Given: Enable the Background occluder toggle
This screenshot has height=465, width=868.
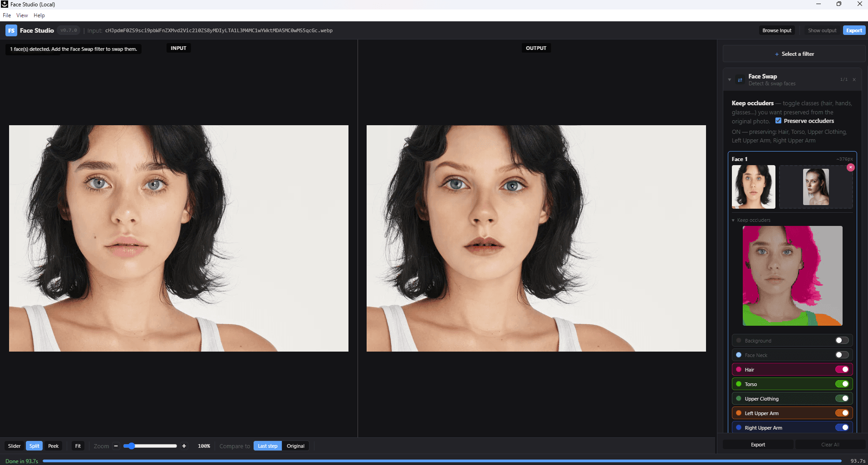Looking at the screenshot, I should (x=842, y=340).
